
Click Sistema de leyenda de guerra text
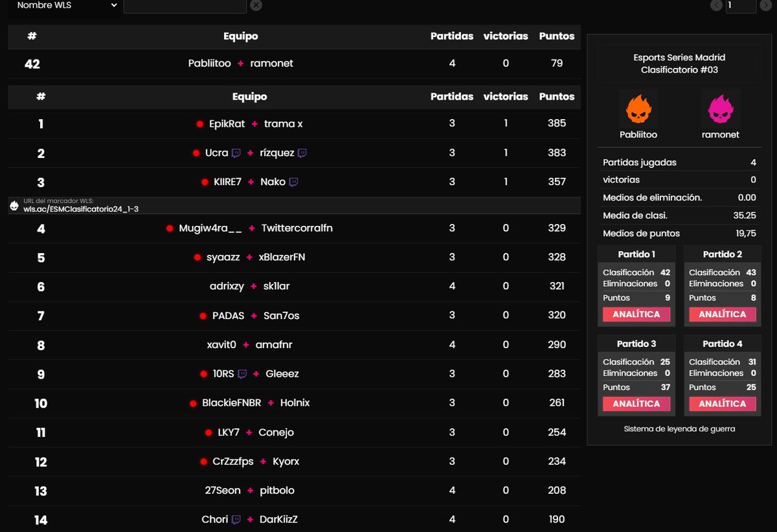pos(679,428)
